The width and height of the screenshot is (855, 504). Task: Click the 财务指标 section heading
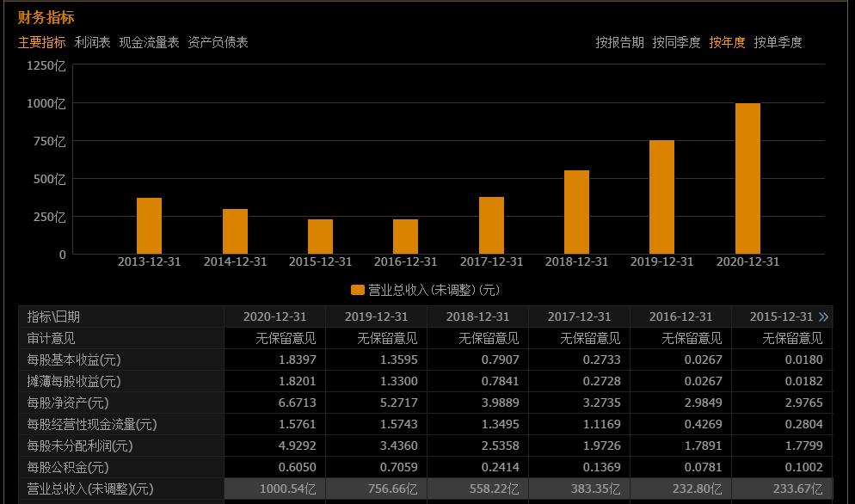pyautogui.click(x=46, y=15)
